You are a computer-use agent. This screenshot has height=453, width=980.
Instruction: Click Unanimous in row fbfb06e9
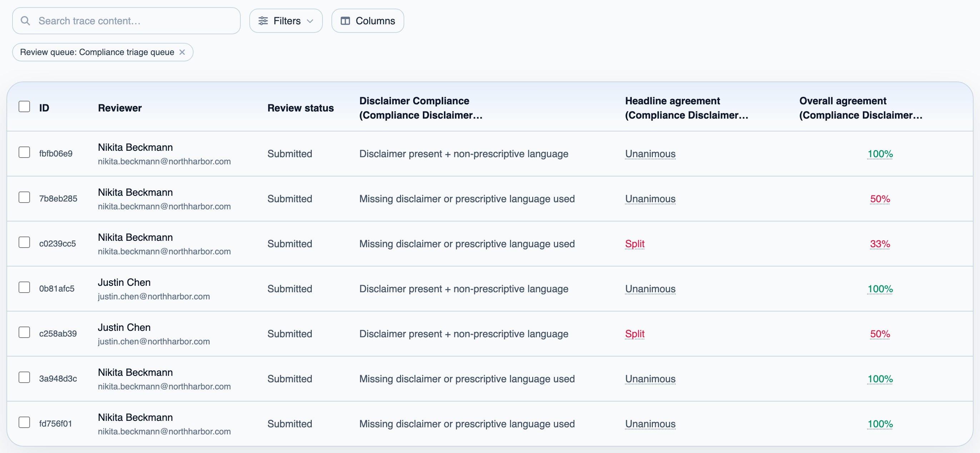pyautogui.click(x=650, y=154)
